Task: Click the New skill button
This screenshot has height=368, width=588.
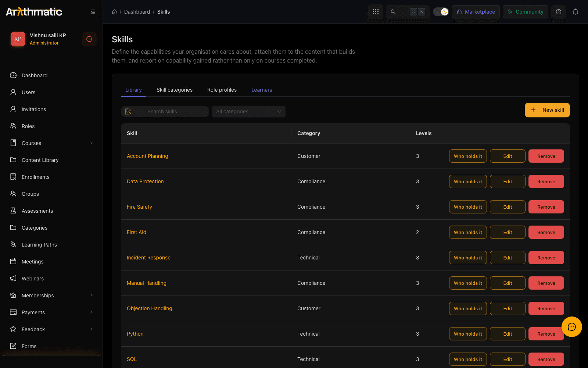Action: (x=547, y=110)
